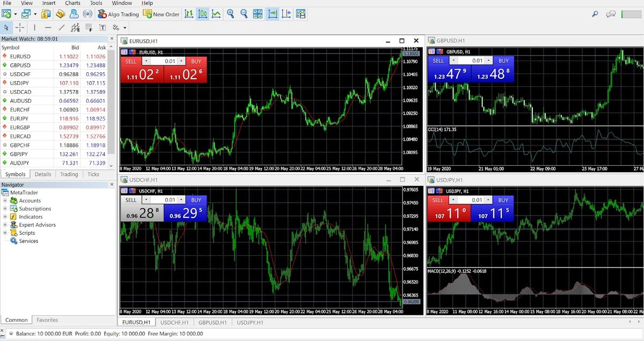Enable the Text annotation tool
The image size is (644, 341).
(x=101, y=27)
